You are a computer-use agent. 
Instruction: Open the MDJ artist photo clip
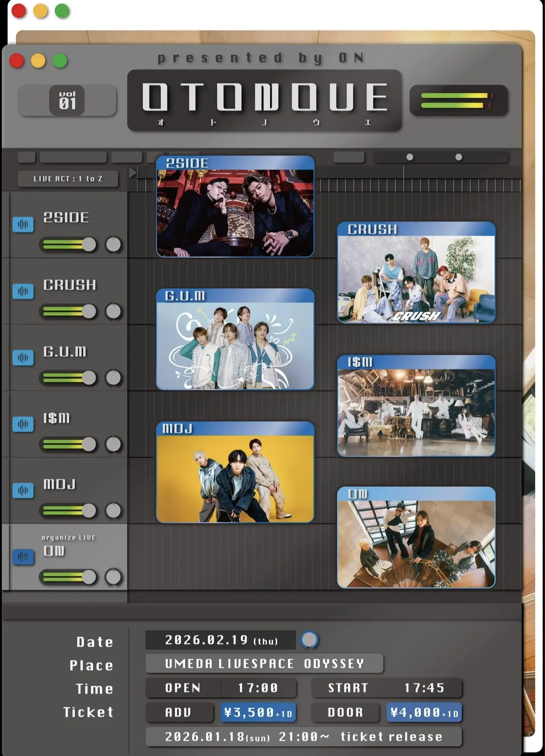(x=235, y=472)
